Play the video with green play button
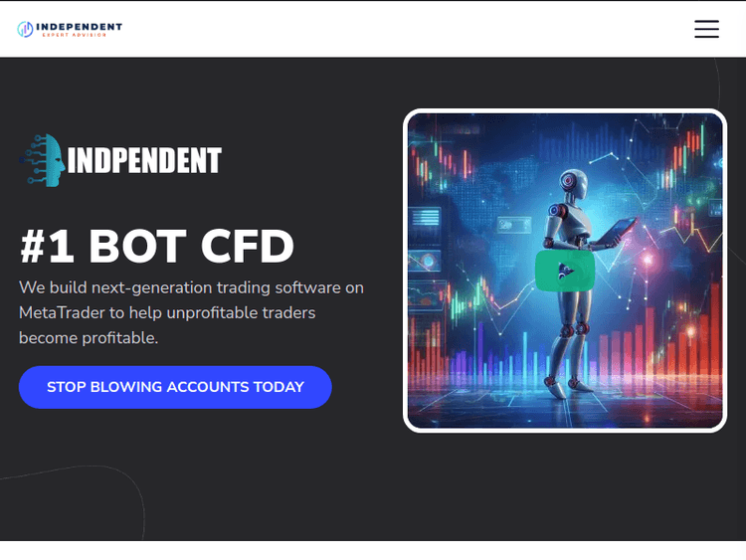 tap(565, 271)
